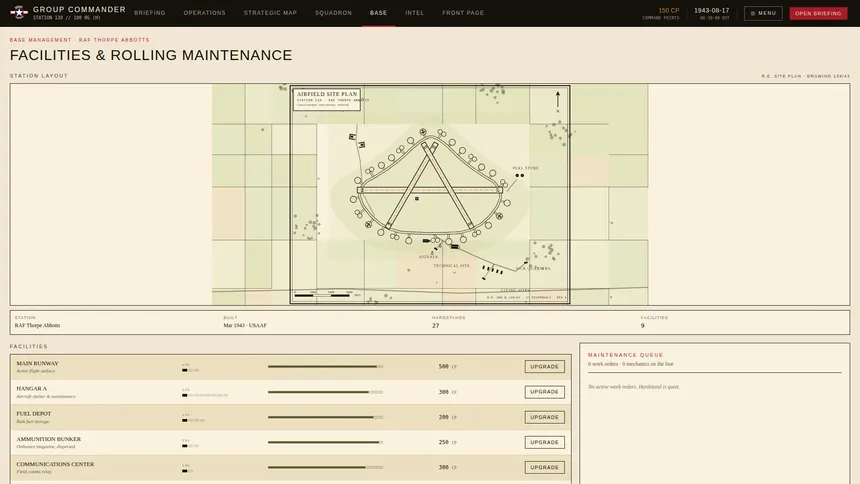The height and width of the screenshot is (484, 860).
Task: Click the Communications Center condition bar
Action: [325, 468]
